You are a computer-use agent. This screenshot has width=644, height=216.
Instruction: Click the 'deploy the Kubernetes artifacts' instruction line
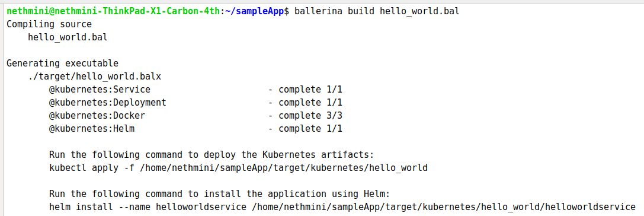pos(212,155)
